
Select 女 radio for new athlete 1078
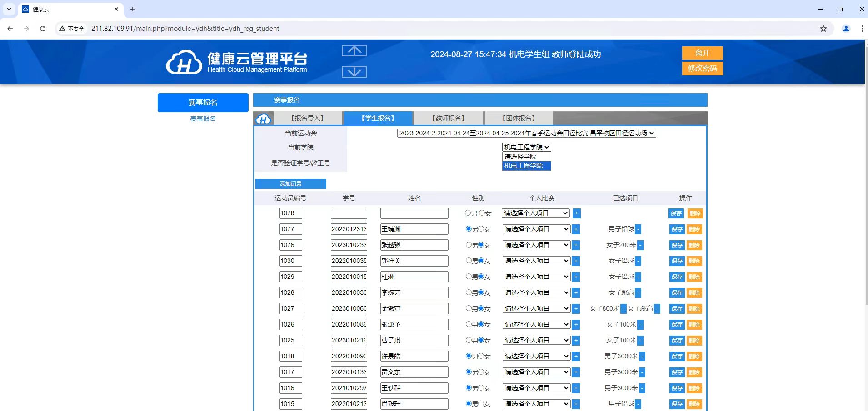pyautogui.click(x=482, y=213)
